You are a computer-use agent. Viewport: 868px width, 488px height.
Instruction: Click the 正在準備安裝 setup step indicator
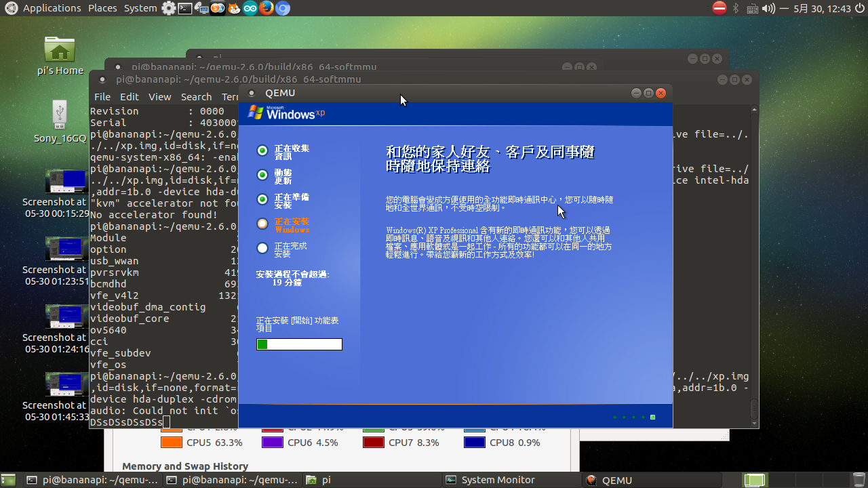click(x=262, y=199)
